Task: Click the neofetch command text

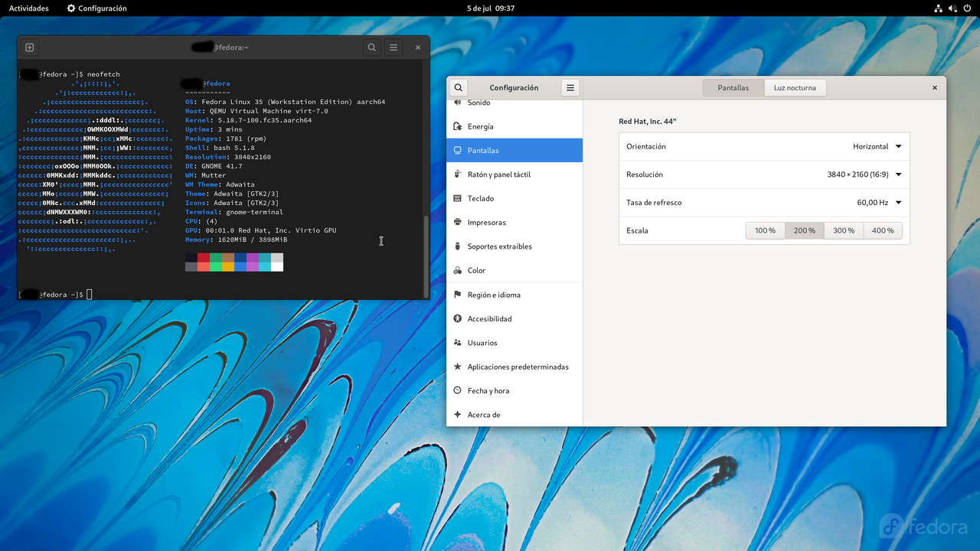Action: pos(103,74)
